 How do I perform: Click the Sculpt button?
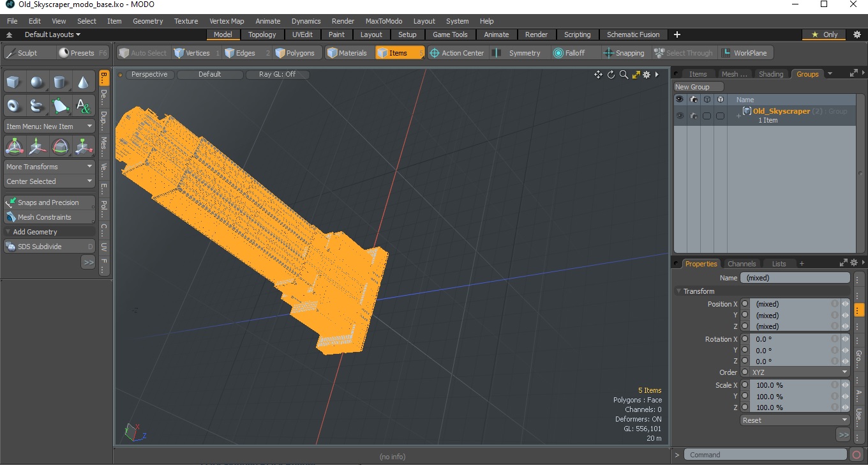click(x=29, y=53)
